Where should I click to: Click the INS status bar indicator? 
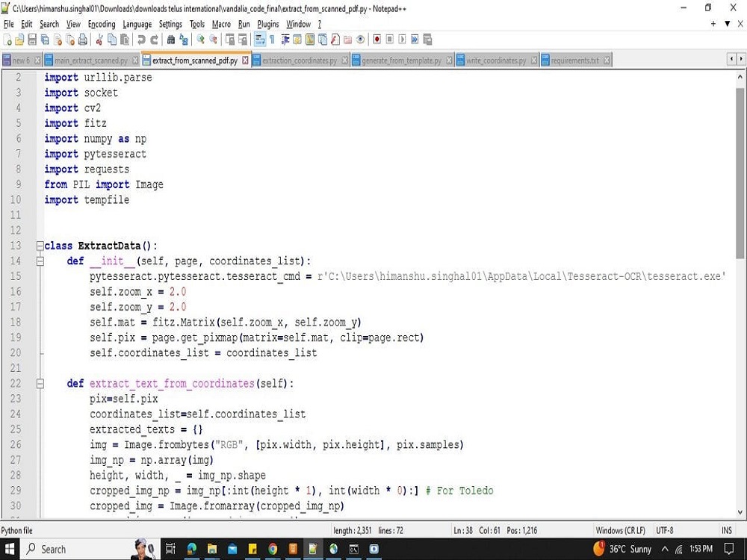tap(727, 530)
